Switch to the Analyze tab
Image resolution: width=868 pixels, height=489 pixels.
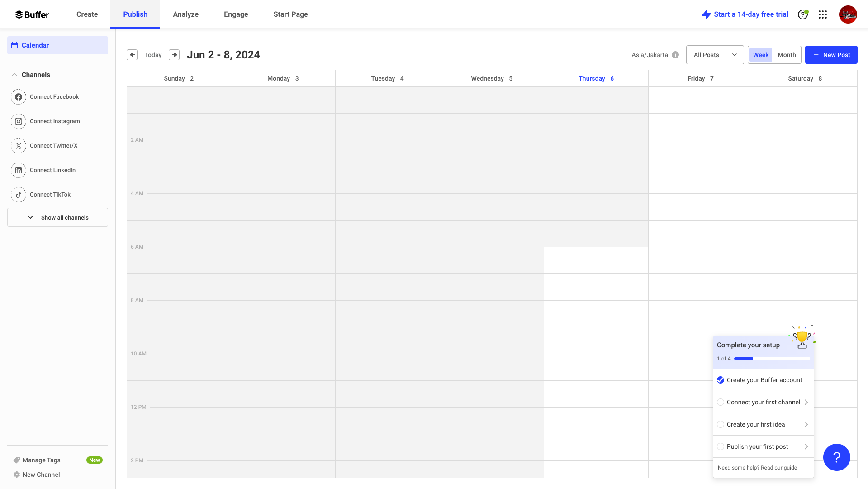[185, 14]
